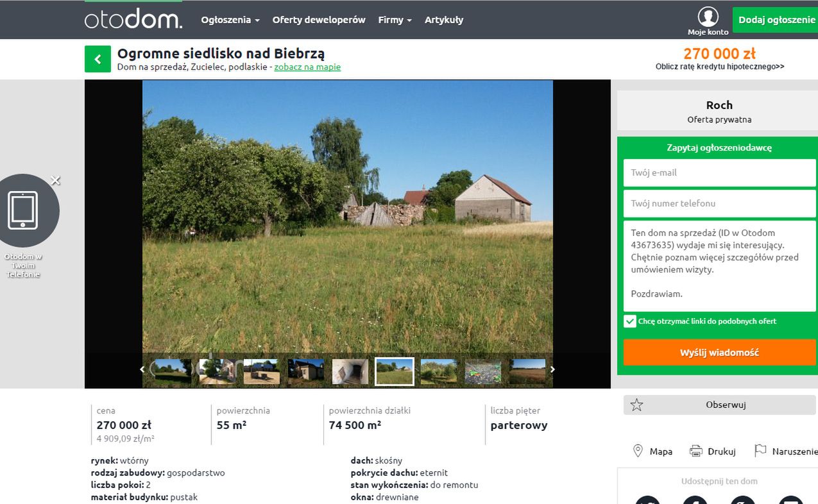The height and width of the screenshot is (504, 818).
Task: Select the fourth thumbnail showing a house
Action: [x=306, y=371]
